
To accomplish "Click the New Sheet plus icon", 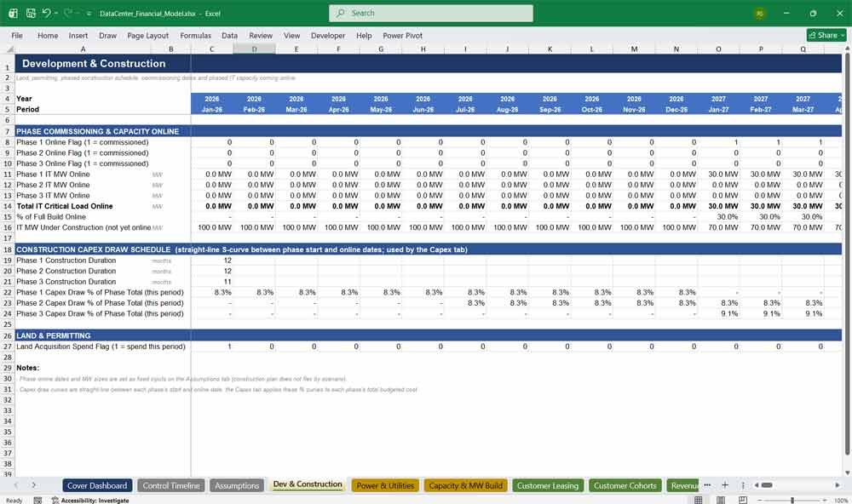I will click(725, 485).
